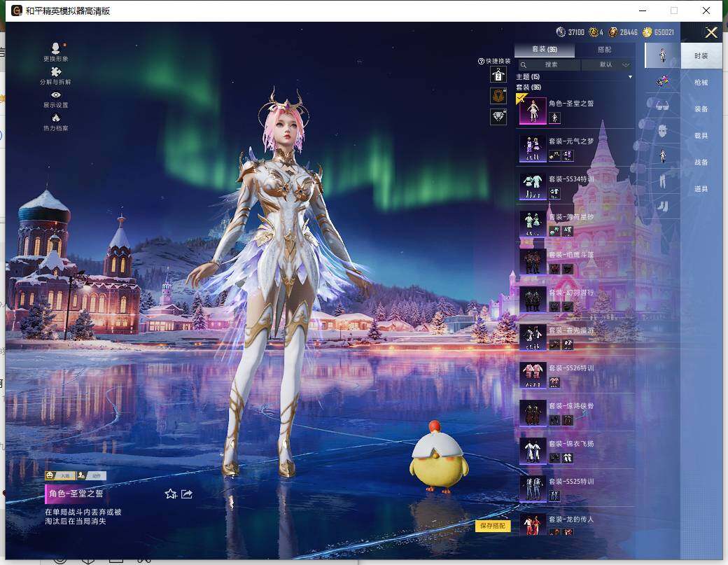Click the share arrow icon
The image size is (728, 565).
pos(187,494)
